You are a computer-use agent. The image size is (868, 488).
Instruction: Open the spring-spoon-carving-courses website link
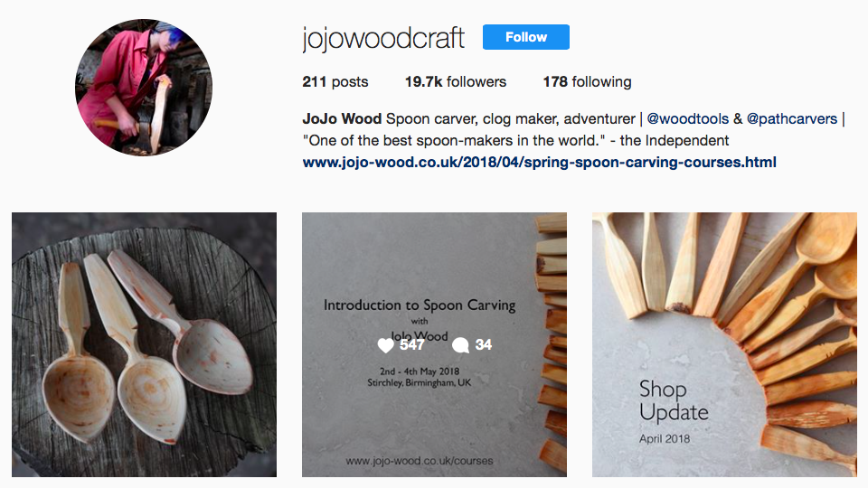point(539,162)
